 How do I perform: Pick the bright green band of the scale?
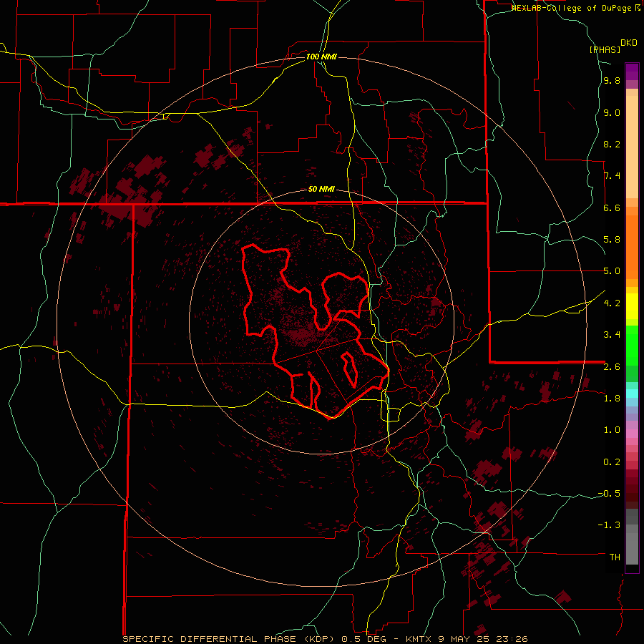click(x=632, y=345)
